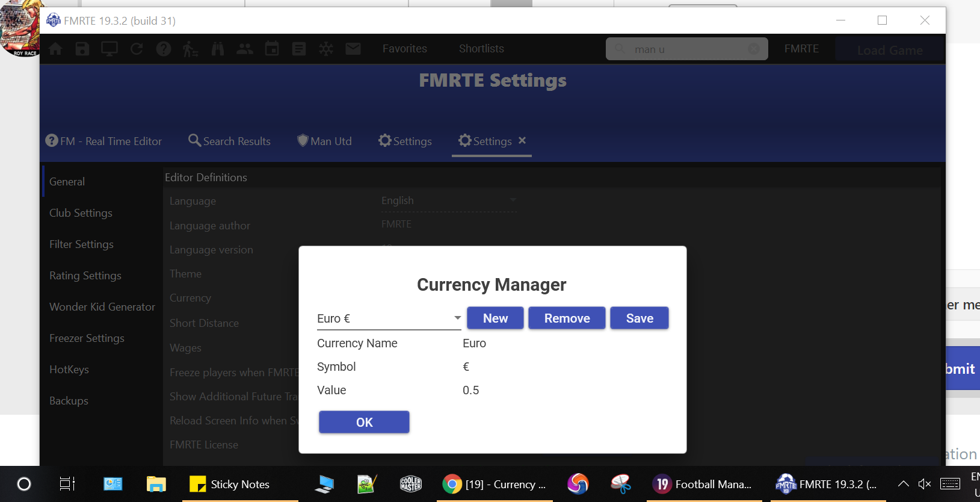Click Remove in Currency Manager
The image size is (980, 502).
click(x=567, y=318)
